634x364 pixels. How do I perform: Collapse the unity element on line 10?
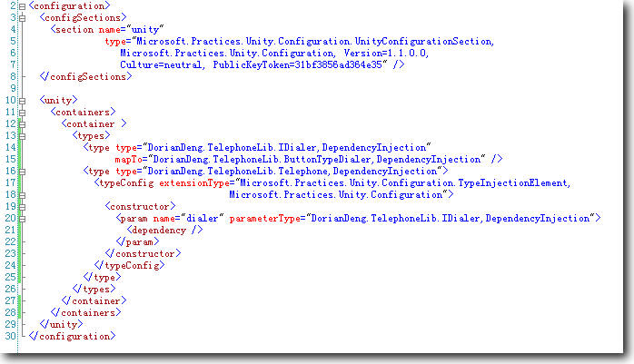(22, 101)
